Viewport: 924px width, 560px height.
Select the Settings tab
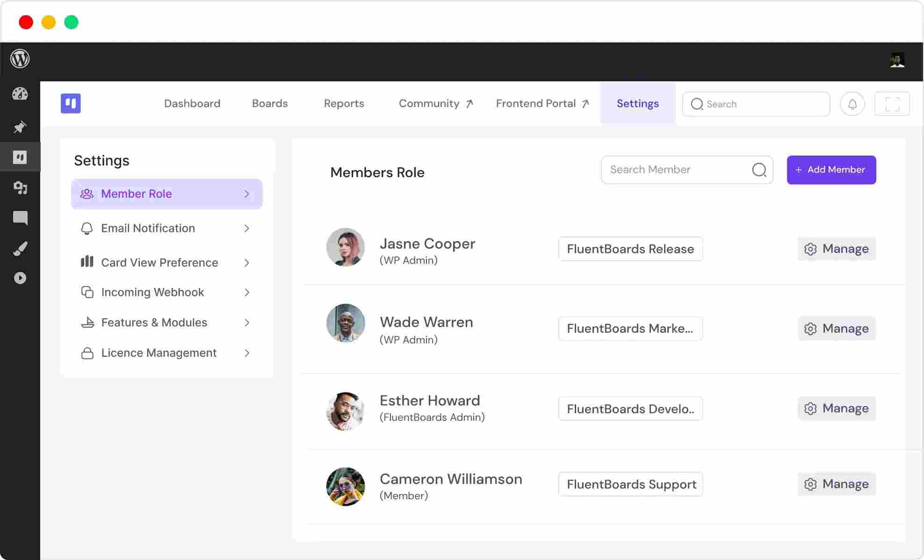(x=638, y=103)
